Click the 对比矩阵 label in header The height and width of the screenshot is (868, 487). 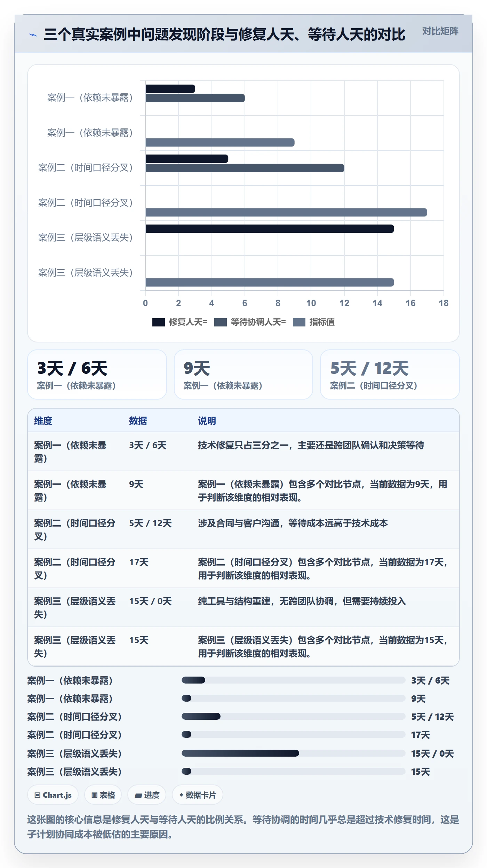(x=440, y=31)
